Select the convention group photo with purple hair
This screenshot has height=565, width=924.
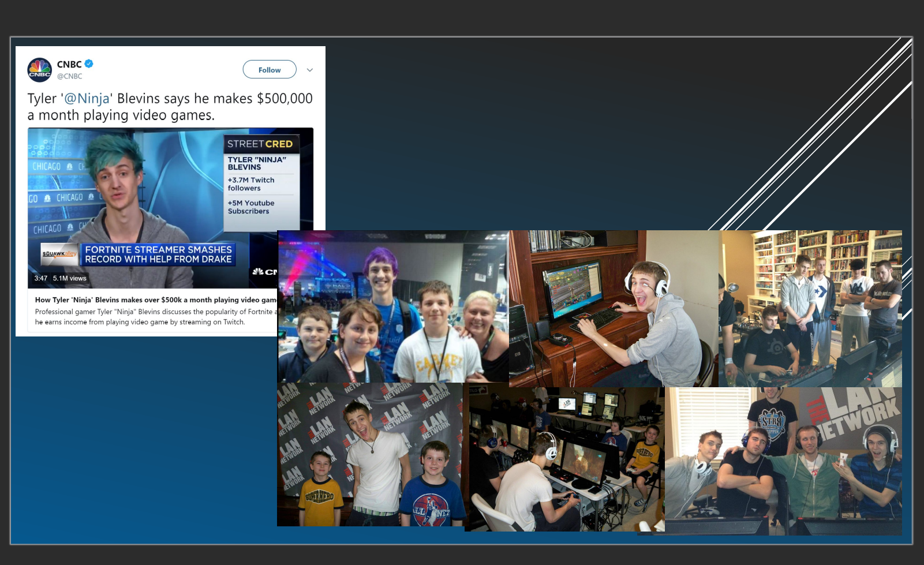(392, 306)
